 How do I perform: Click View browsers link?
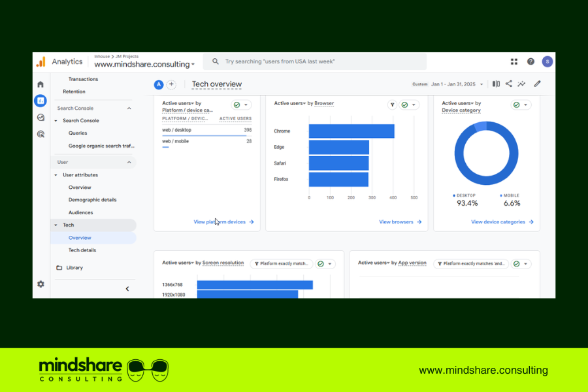pos(400,222)
